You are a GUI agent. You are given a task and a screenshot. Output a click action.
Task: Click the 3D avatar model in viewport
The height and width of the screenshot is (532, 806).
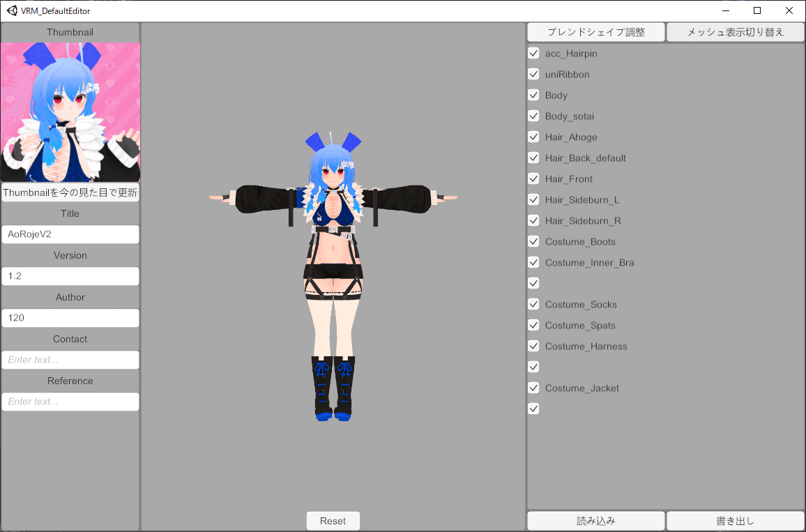coord(333,276)
